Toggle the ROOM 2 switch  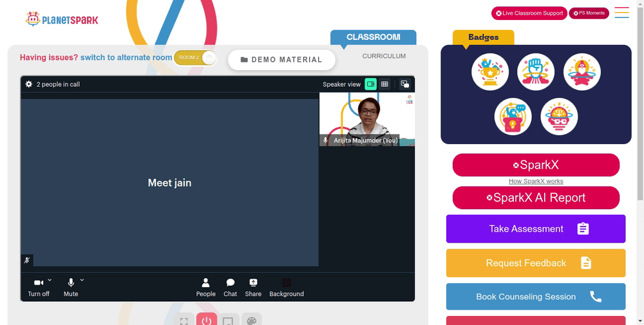click(x=195, y=57)
